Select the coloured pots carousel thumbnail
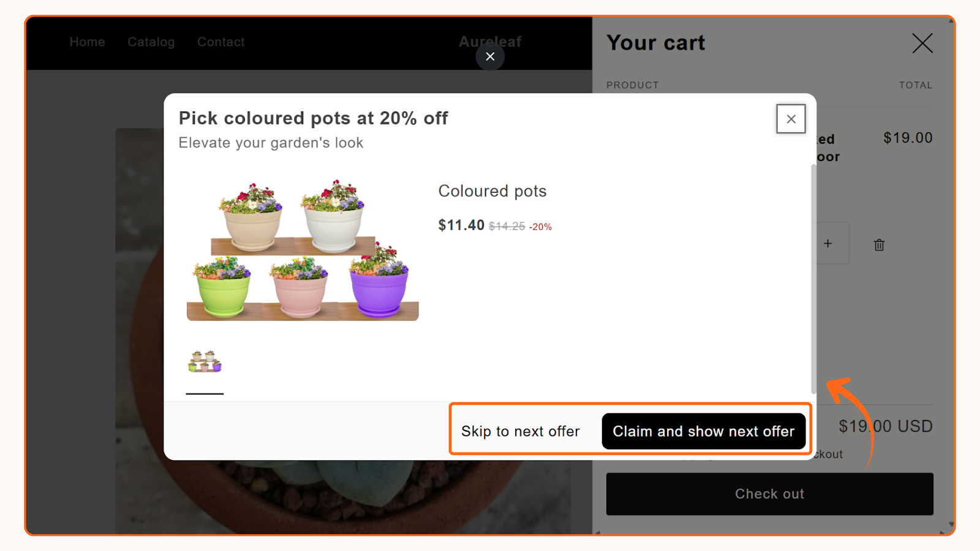This screenshot has height=551, width=980. [x=204, y=362]
